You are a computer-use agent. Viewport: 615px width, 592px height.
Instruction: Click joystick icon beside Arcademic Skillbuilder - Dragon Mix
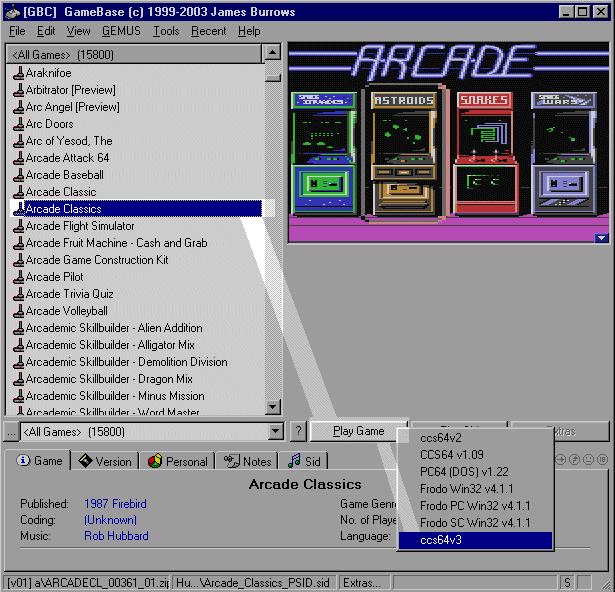point(18,379)
